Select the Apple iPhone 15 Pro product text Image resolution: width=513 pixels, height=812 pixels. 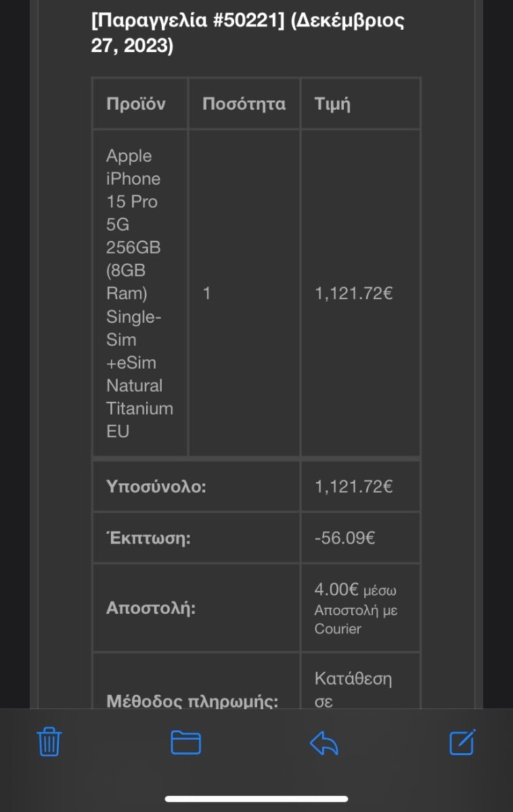[x=139, y=293]
